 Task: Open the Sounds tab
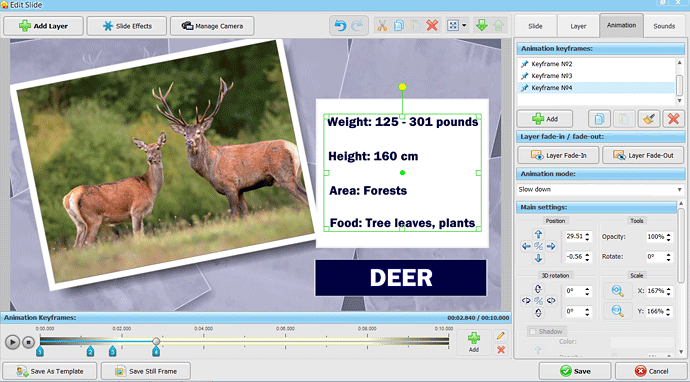[664, 26]
